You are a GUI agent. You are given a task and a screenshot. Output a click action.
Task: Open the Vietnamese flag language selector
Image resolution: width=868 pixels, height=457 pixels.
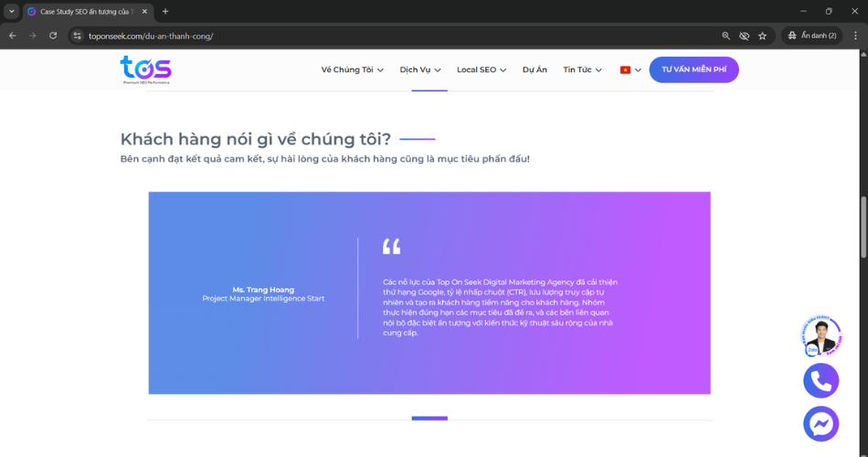(x=630, y=69)
